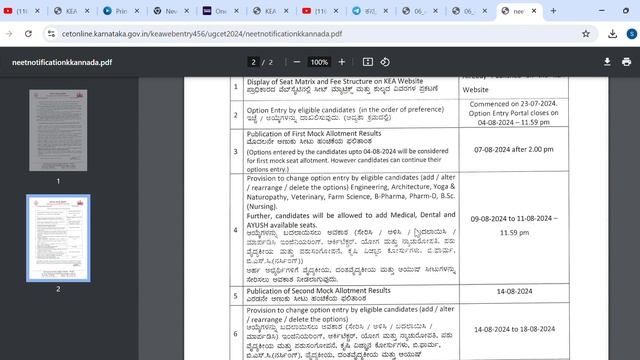640x360 pixels.
Task: Minimize the browser window
Action: 602,11
